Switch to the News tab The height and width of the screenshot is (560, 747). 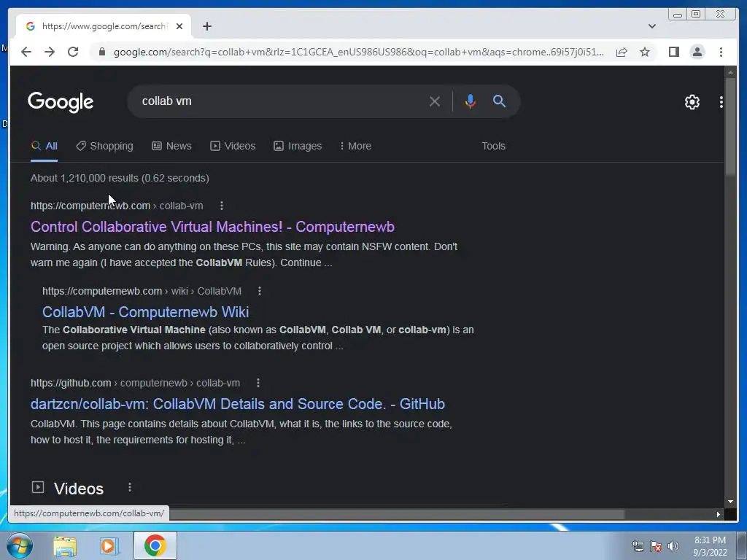coord(171,146)
